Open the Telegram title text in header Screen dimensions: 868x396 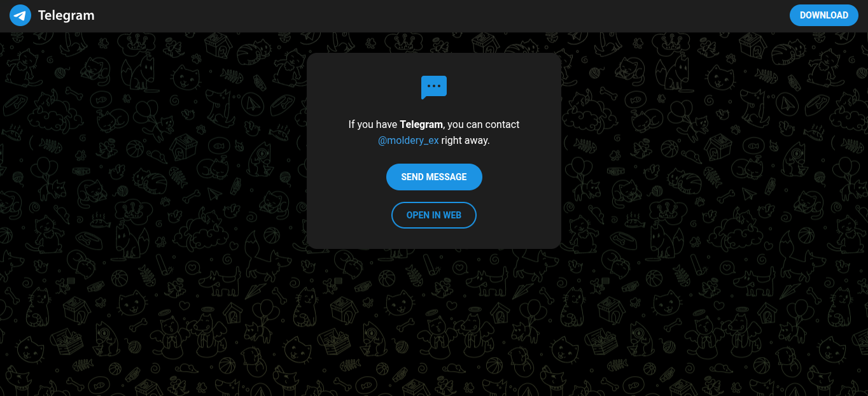pyautogui.click(x=66, y=15)
